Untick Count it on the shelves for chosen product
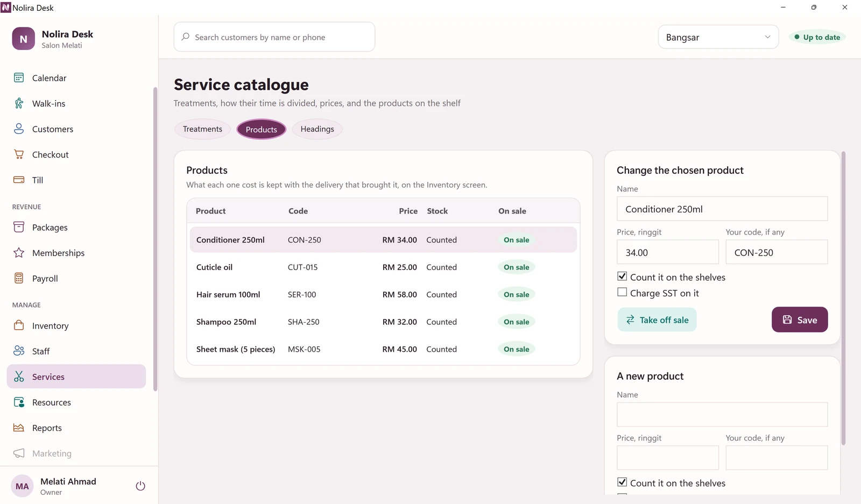Viewport: 861px width, 504px height. (x=622, y=276)
